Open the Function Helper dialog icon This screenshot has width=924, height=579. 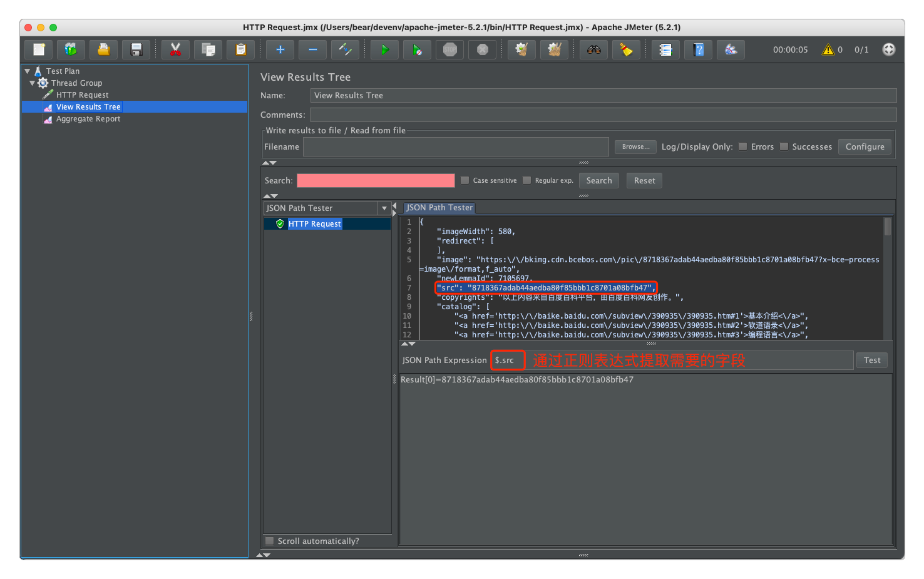[666, 49]
